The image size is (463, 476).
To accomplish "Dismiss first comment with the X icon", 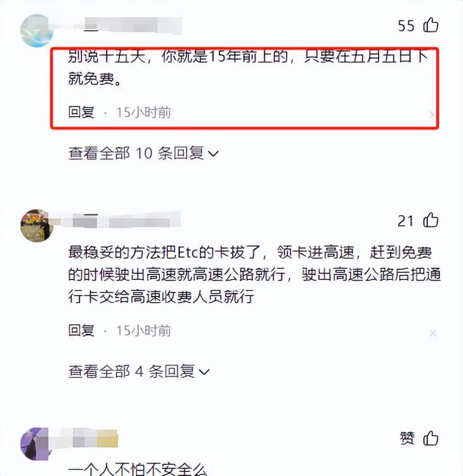I will (x=432, y=115).
